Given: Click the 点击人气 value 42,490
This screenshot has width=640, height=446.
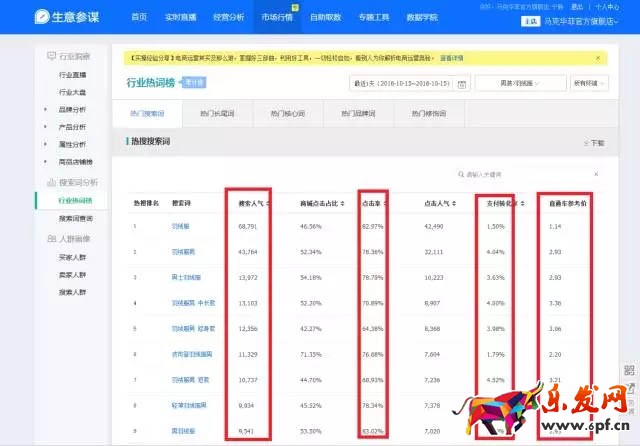Looking at the screenshot, I should pos(433,226).
